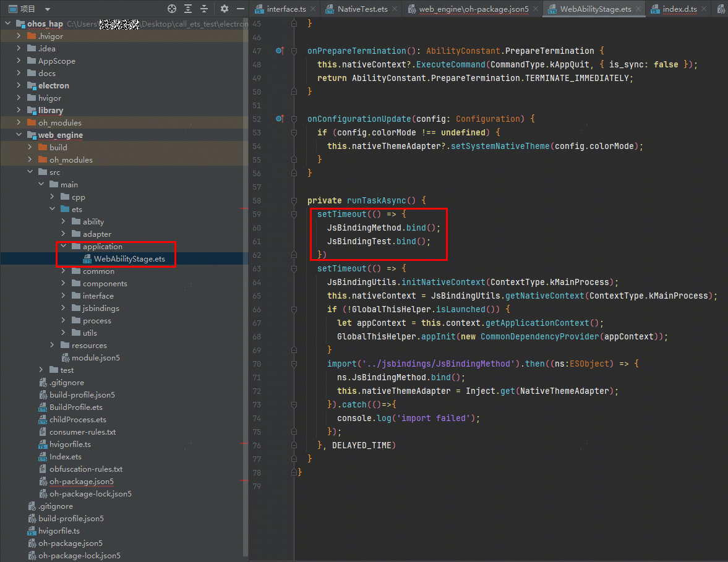Collapse the src folder
The image size is (728, 562).
[x=30, y=172]
